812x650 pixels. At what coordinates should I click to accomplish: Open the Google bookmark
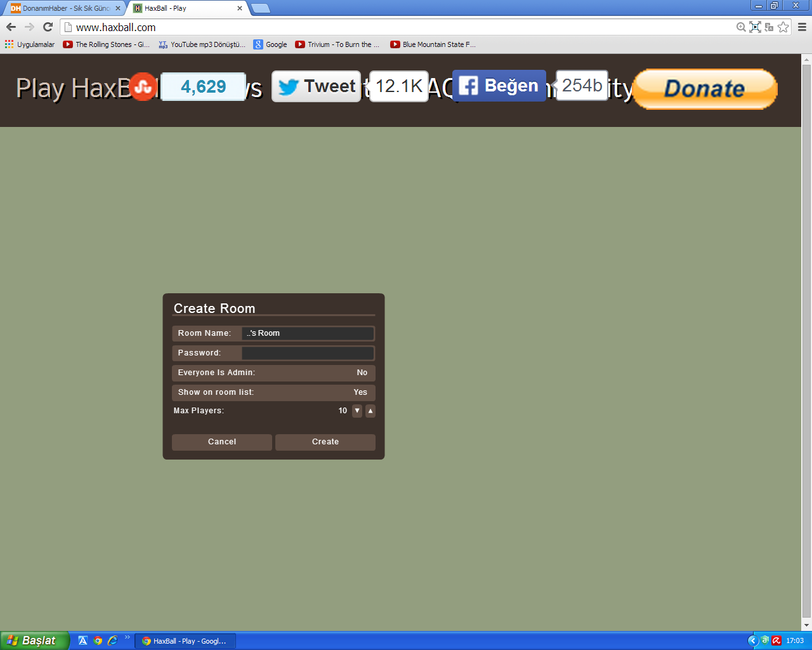pos(271,44)
